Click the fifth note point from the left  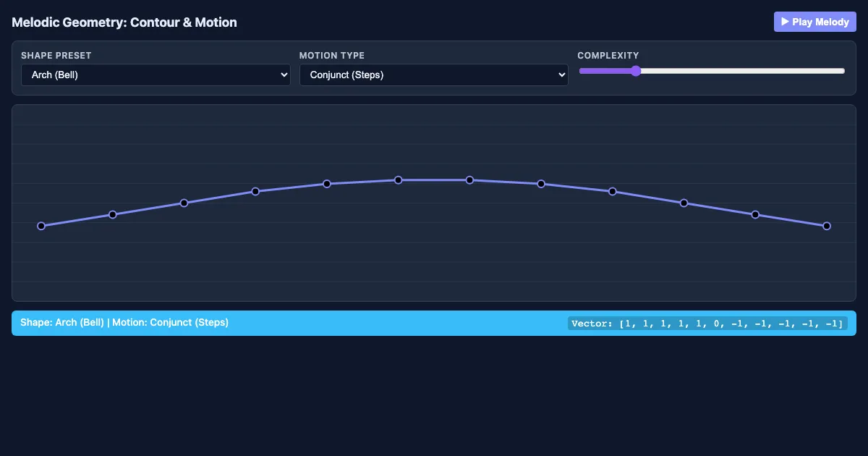click(327, 184)
